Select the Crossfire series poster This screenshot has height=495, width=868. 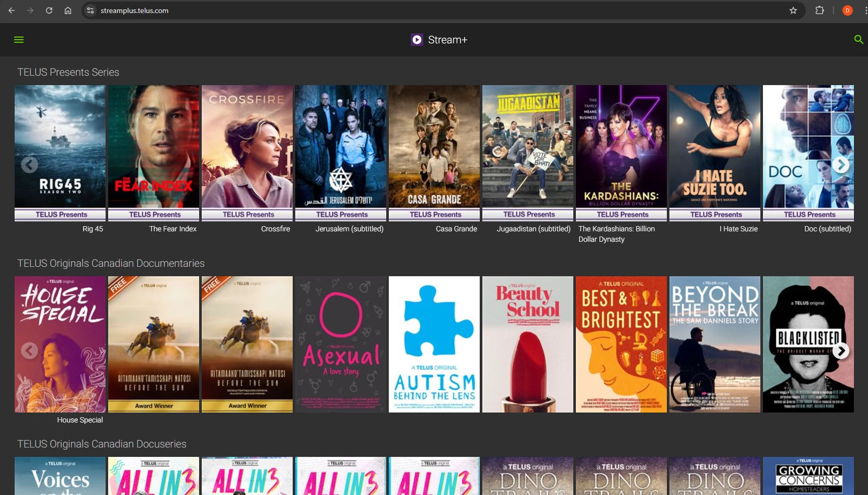click(247, 153)
